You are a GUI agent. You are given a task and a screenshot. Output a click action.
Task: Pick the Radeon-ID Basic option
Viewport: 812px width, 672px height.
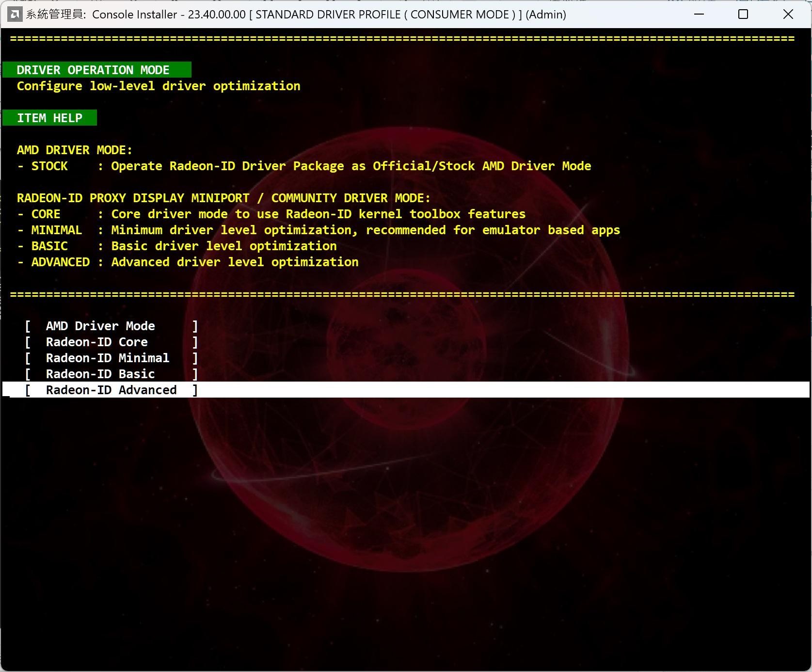click(x=100, y=374)
